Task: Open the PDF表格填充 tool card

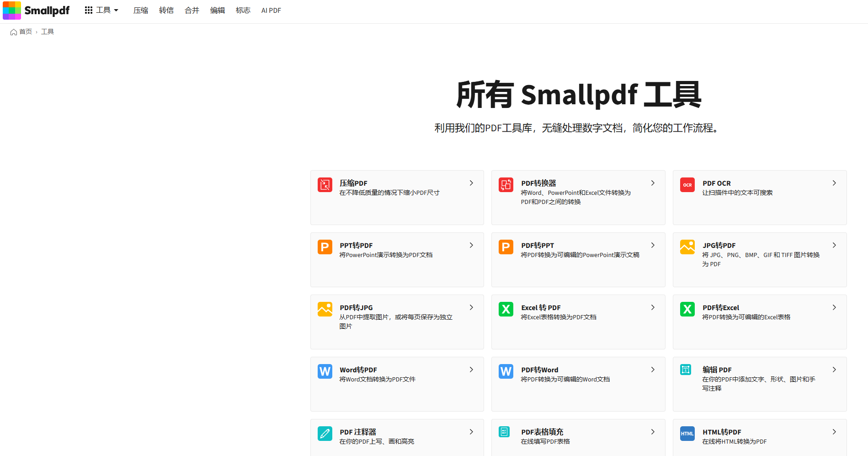Action: [x=578, y=436]
